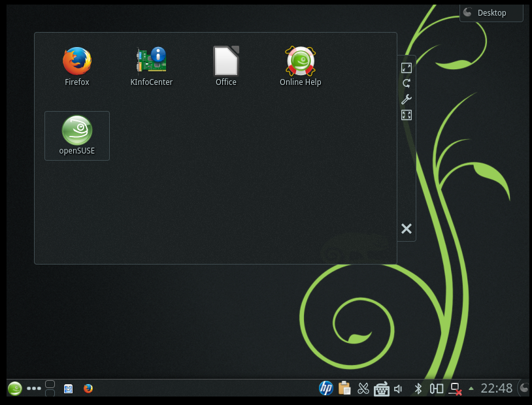Click the widget rotate arrow icon

(x=406, y=84)
